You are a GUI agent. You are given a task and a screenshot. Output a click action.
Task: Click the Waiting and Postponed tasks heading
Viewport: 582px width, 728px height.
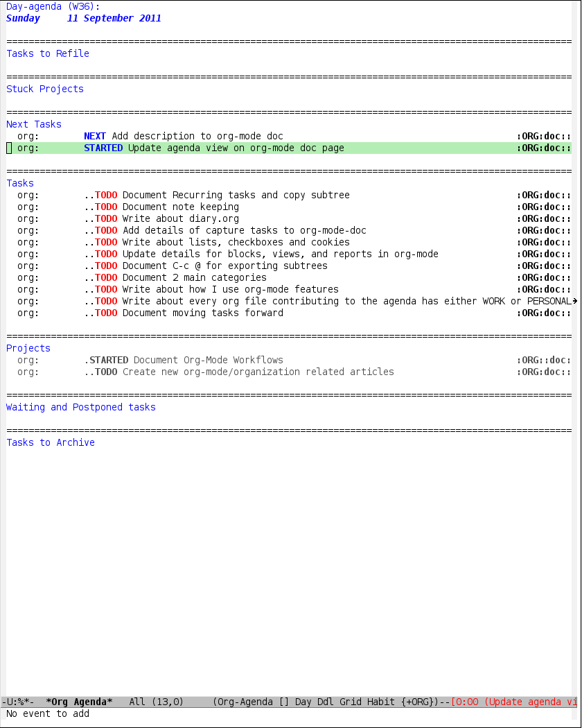[81, 408]
